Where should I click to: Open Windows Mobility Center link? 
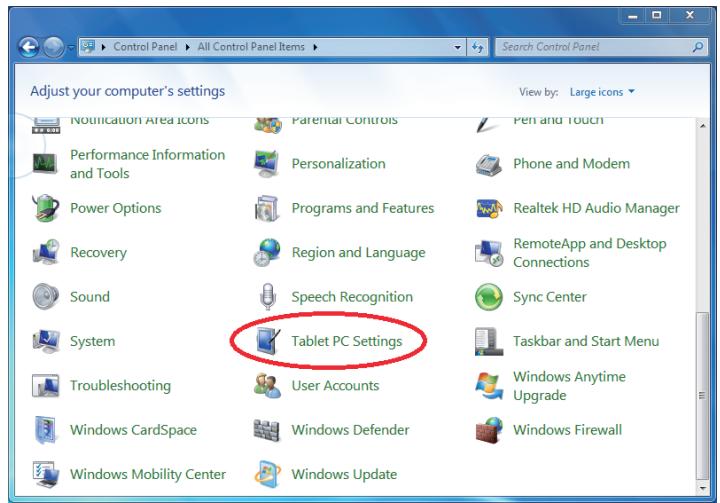click(148, 474)
